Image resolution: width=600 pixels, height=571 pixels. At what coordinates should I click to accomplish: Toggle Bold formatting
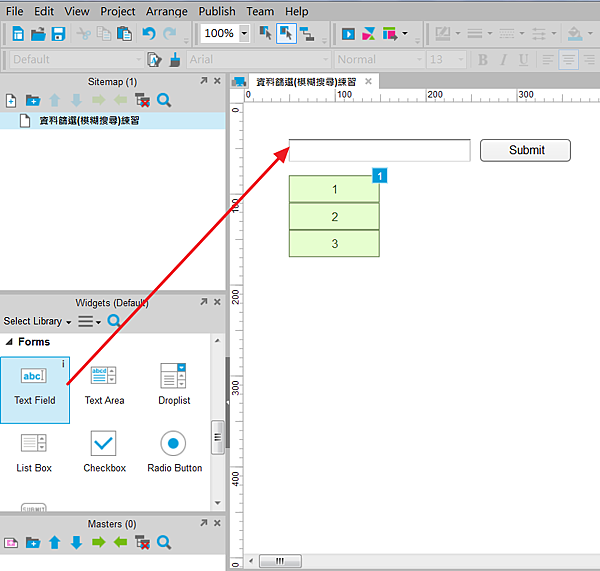(483, 60)
